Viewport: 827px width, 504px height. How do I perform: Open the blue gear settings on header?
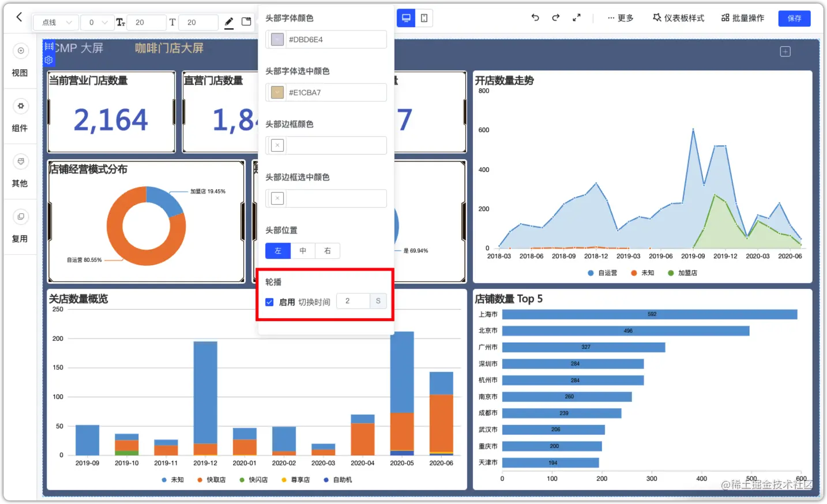click(x=48, y=60)
